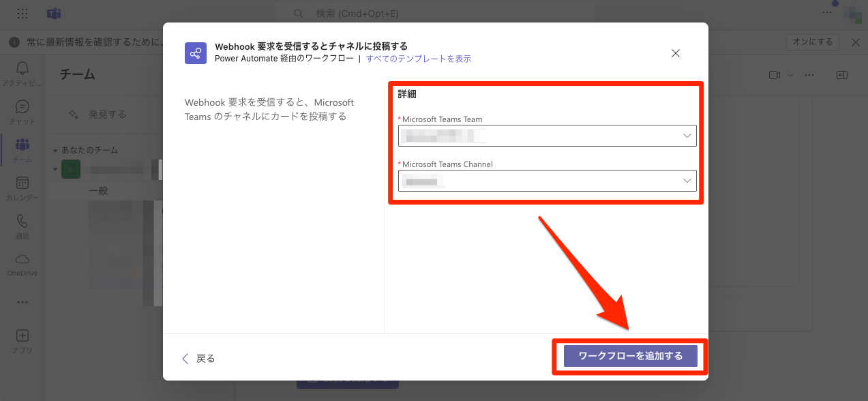Click the search magnifier icon
868x401 pixels.
coord(298,14)
